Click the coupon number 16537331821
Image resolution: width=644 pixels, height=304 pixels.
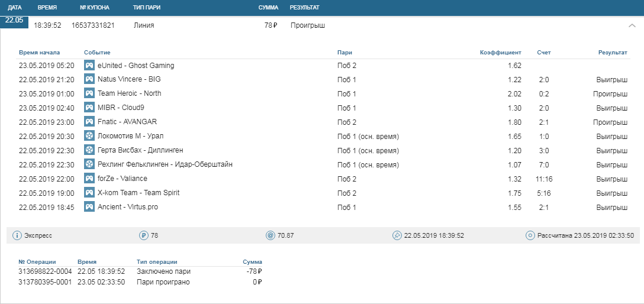[93, 26]
